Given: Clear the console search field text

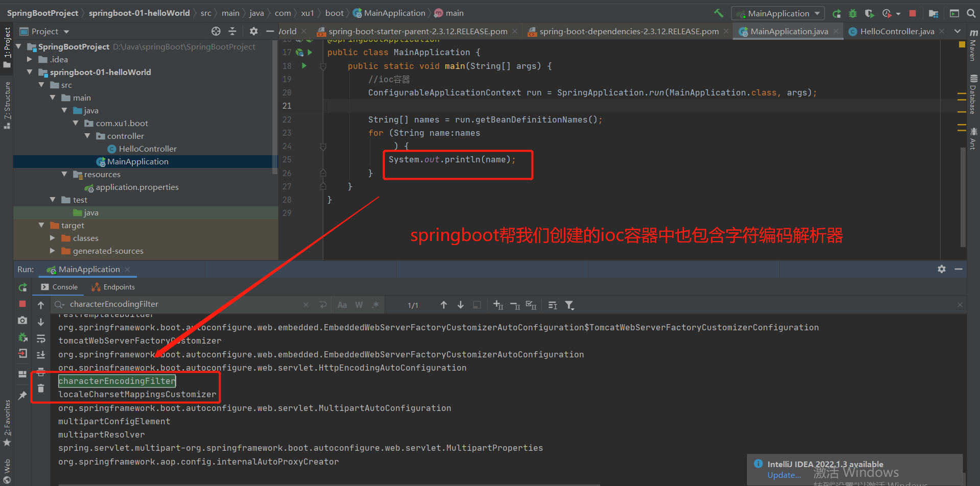Looking at the screenshot, I should (306, 305).
